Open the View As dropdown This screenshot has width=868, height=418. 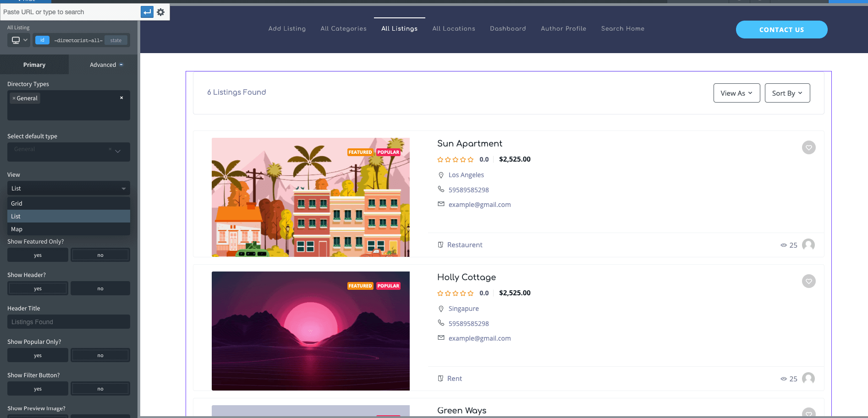click(x=736, y=93)
